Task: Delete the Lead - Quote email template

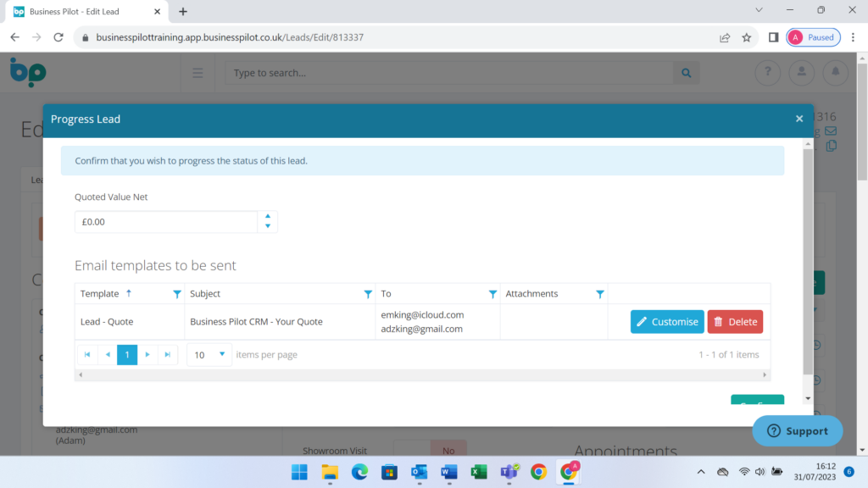Action: coord(735,322)
